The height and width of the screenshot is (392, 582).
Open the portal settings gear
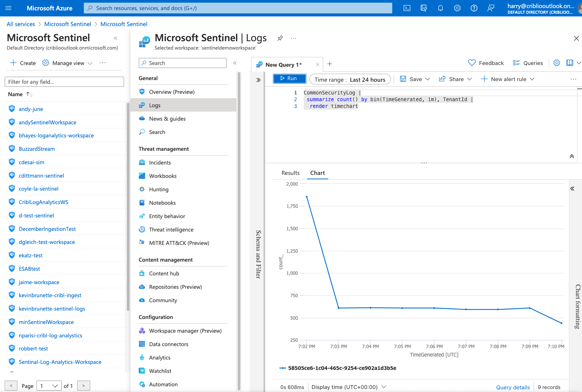(457, 8)
